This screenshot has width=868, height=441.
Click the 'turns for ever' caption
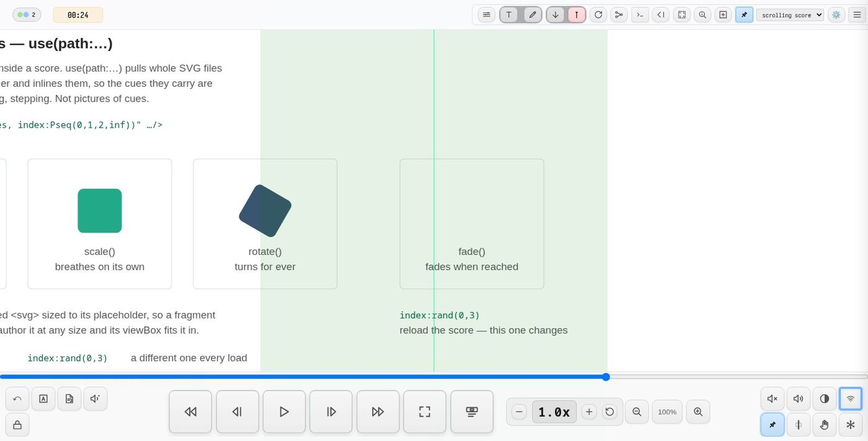(265, 267)
